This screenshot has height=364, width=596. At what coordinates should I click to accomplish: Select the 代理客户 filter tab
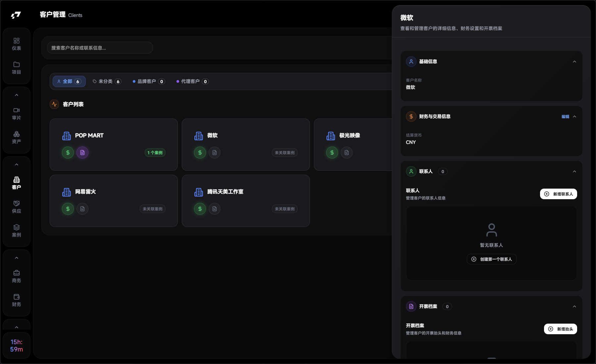coord(192,81)
